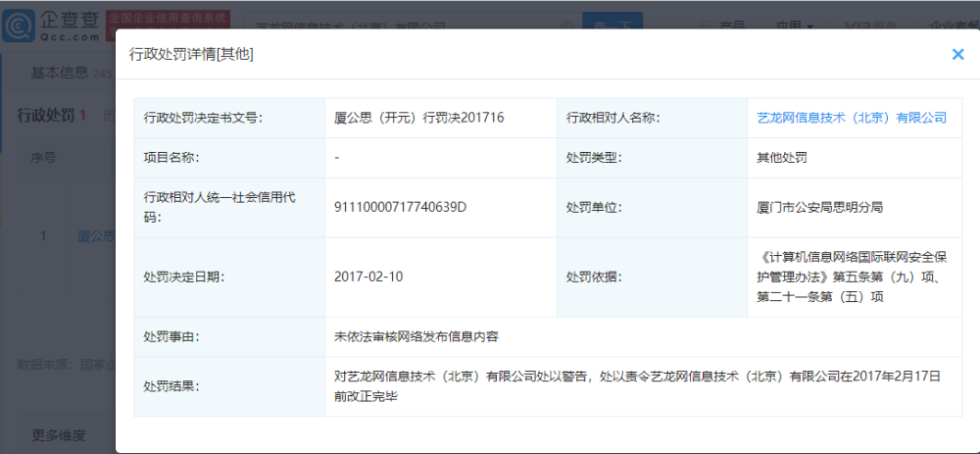Click the 厦公思（开元）行罚决201716 value

tap(419, 118)
